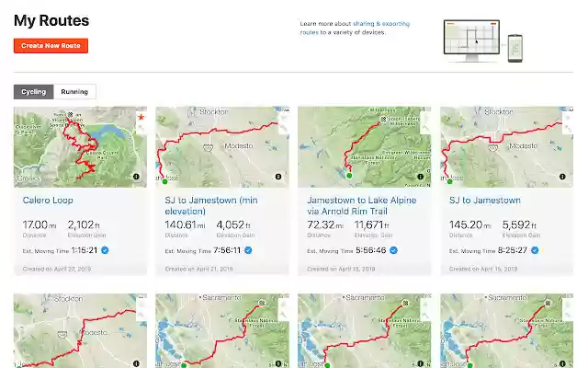588x368 pixels.
Task: Click the star icon on Calero Loop map
Action: click(x=141, y=117)
